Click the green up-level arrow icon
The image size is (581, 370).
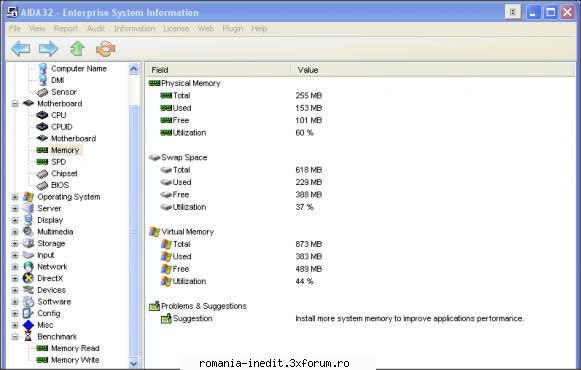click(x=77, y=49)
